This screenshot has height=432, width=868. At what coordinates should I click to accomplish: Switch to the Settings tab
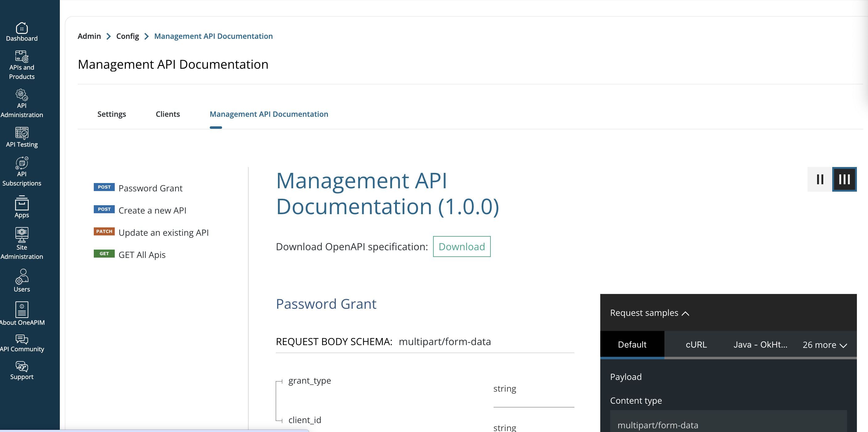112,114
